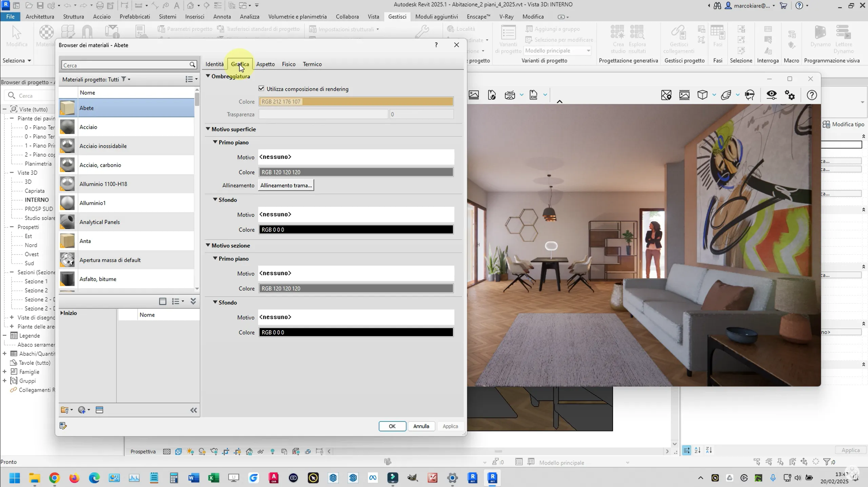
Task: Select the Acciaio inossidabile material
Action: pyautogui.click(x=103, y=146)
